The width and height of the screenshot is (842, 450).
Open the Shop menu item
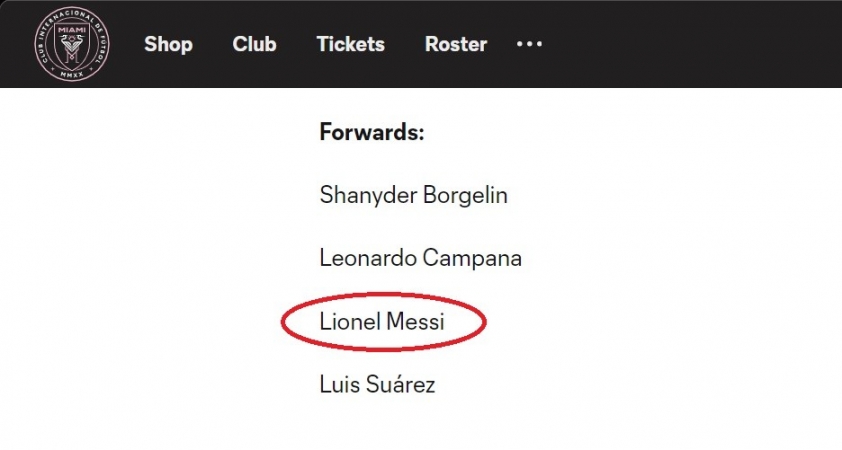pos(168,44)
